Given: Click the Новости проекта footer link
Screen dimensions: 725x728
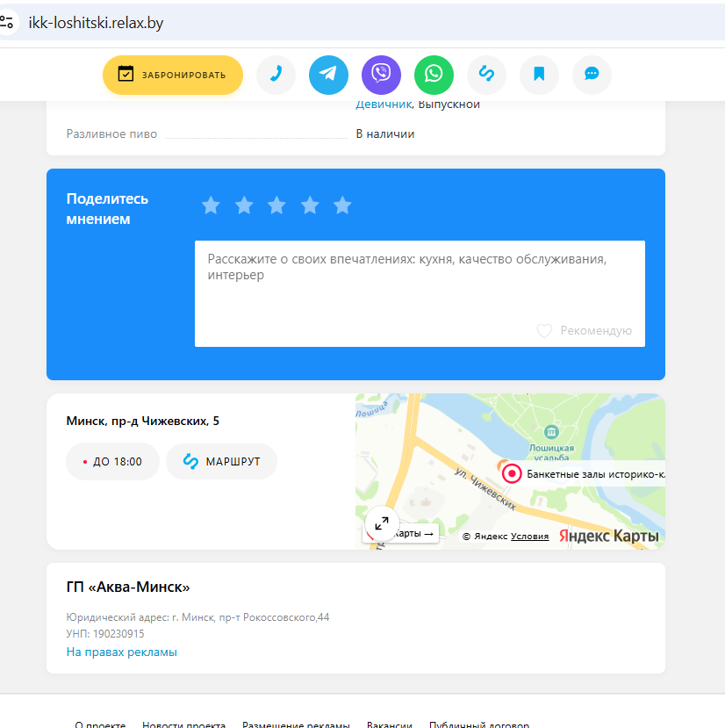Looking at the screenshot, I should coord(183,724).
